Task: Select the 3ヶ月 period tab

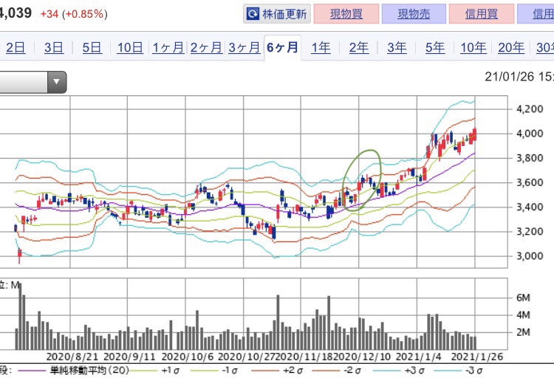Action: (244, 48)
